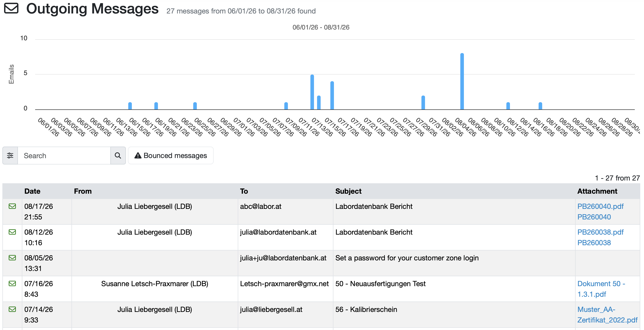Sort by the Subject column header
The width and height of the screenshot is (644, 330).
click(348, 191)
